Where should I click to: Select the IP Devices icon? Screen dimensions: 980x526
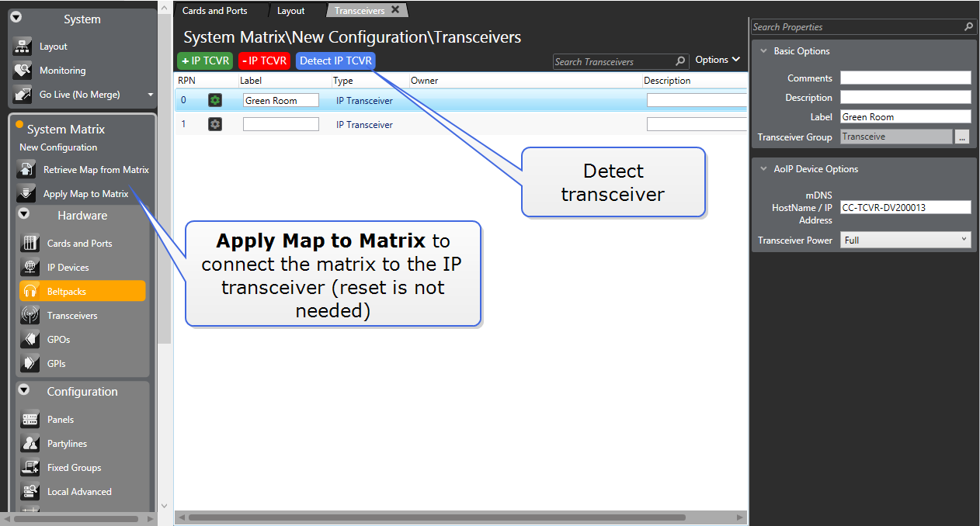pyautogui.click(x=30, y=268)
